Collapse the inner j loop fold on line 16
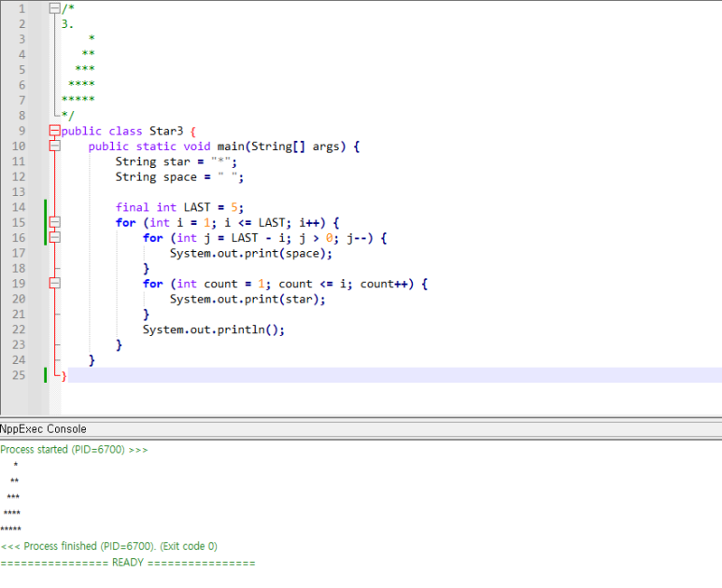This screenshot has height=588, width=722. tap(55, 237)
